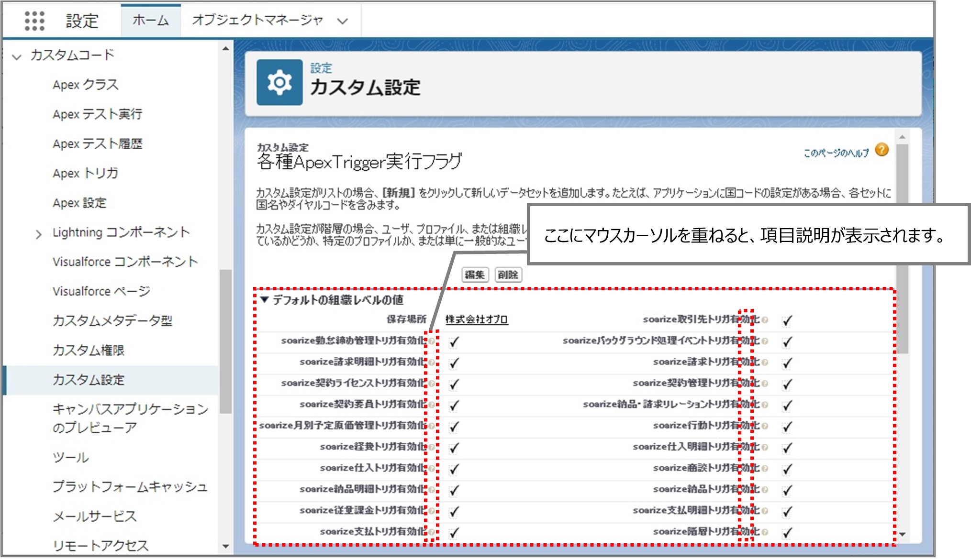The height and width of the screenshot is (560, 971).
Task: Click help icon beside soarize月別予定原価管理トリガ有効化
Action: pos(432,426)
